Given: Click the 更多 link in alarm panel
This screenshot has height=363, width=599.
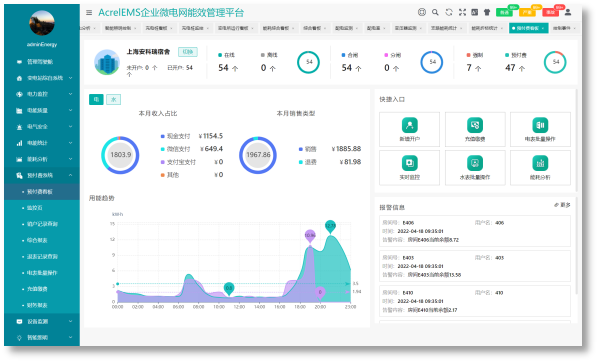Looking at the screenshot, I should (x=562, y=205).
